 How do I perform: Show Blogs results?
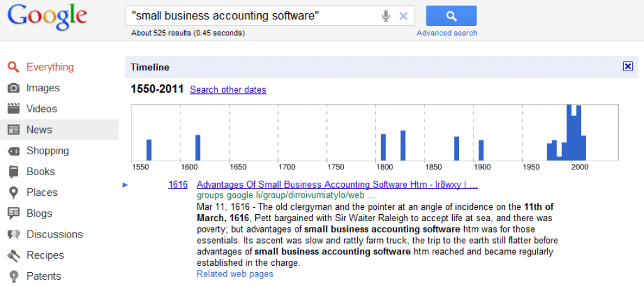tap(39, 214)
